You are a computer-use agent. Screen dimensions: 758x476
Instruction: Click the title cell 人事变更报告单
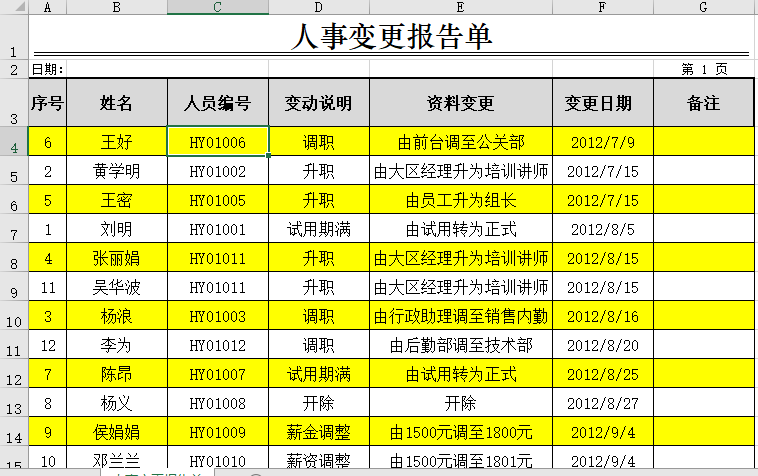[x=390, y=36]
